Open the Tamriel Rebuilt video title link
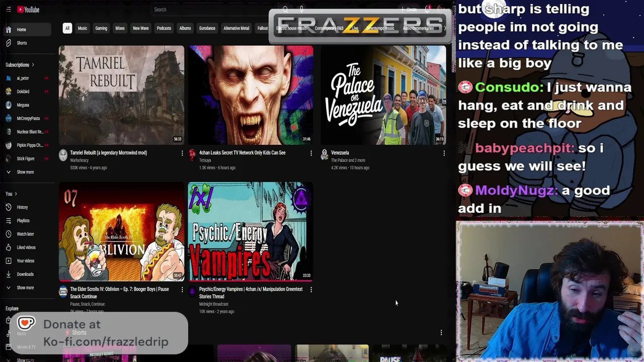Viewport: 644px width, 362px height. click(109, 153)
